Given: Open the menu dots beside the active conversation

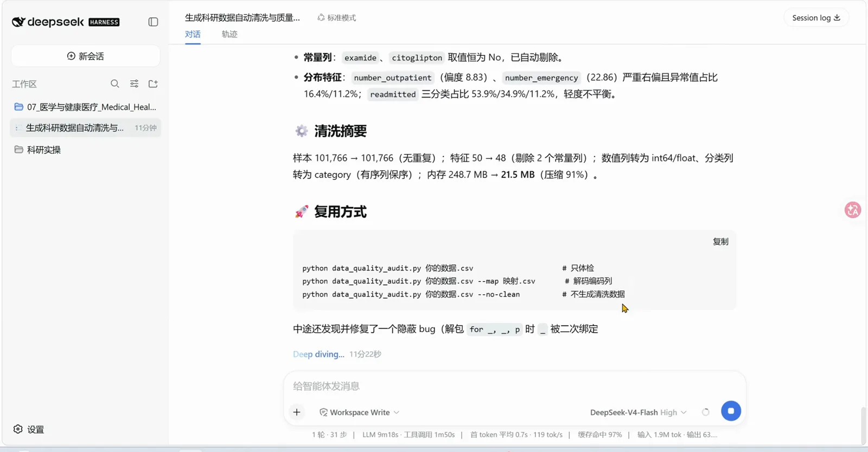Looking at the screenshot, I should click(x=17, y=128).
